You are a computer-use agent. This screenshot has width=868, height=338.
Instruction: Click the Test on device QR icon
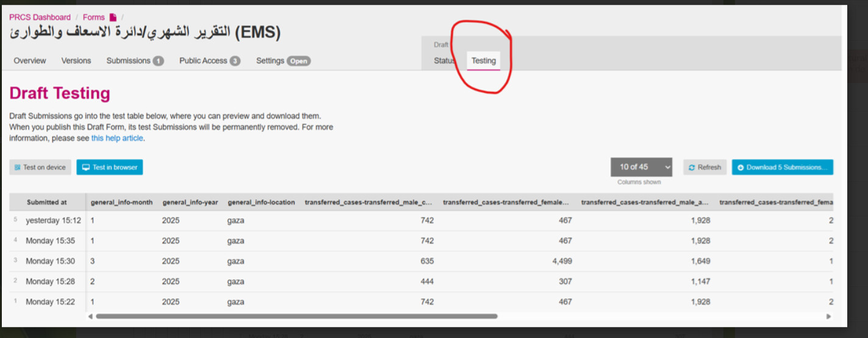click(17, 167)
